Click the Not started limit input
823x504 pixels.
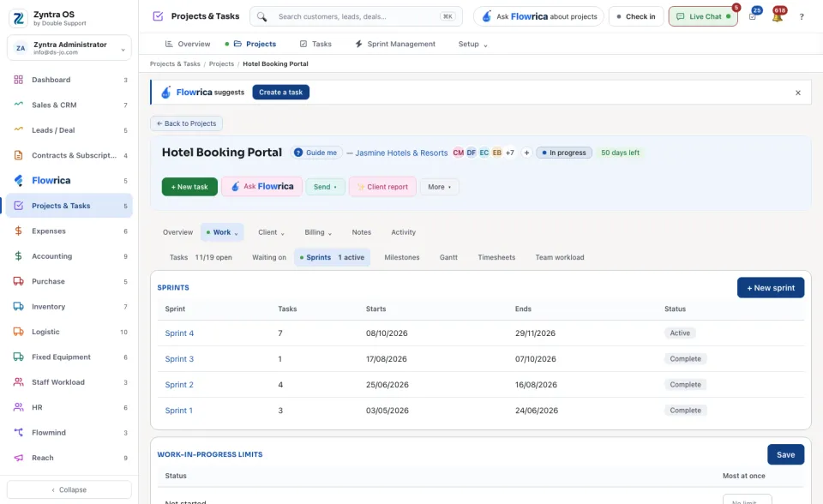tap(747, 501)
